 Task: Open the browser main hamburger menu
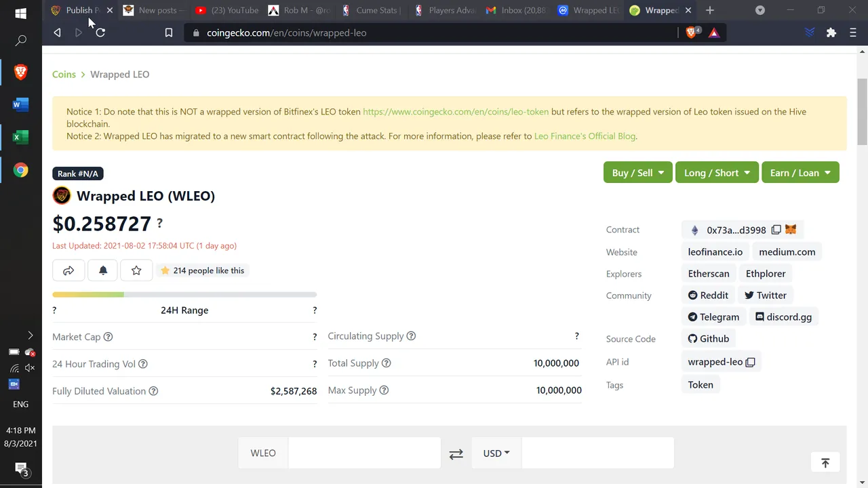pyautogui.click(x=853, y=33)
